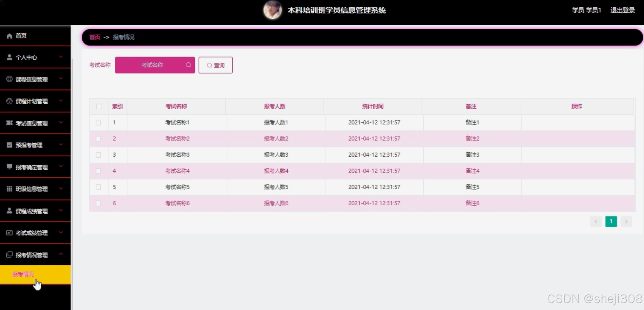Click the cell 报考人数4
The height and width of the screenshot is (310, 644).
276,171
